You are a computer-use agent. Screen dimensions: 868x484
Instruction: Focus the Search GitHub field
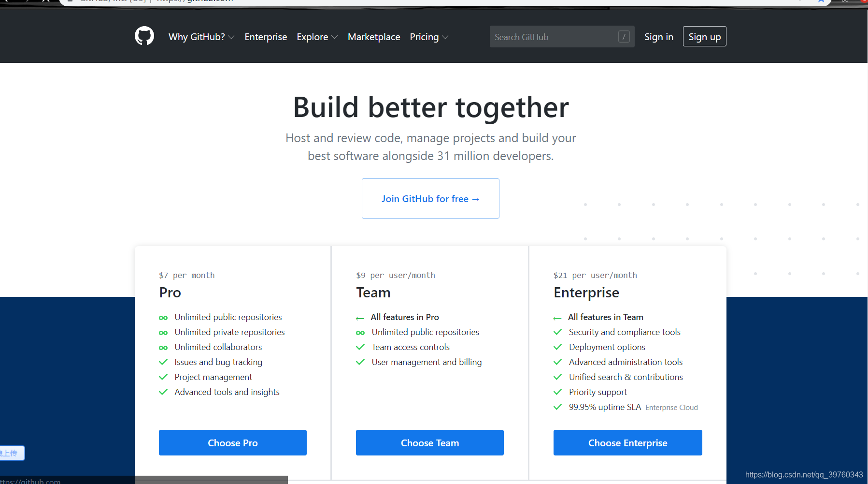point(562,37)
